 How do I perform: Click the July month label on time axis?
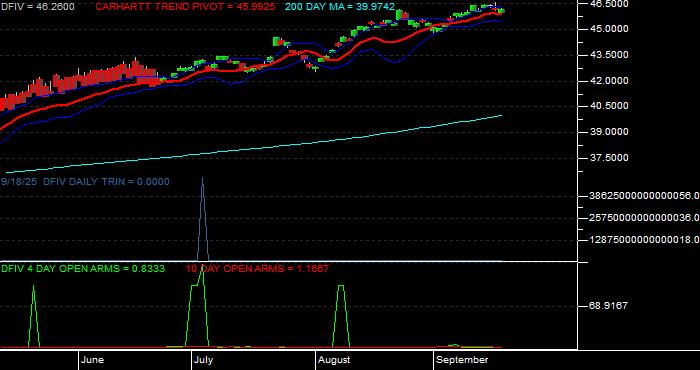coord(205,360)
